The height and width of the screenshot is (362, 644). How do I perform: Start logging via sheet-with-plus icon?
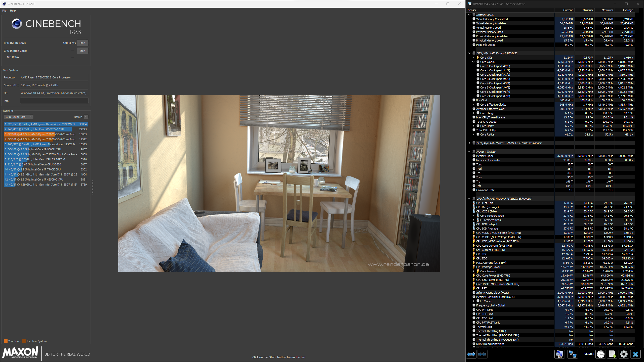612,354
